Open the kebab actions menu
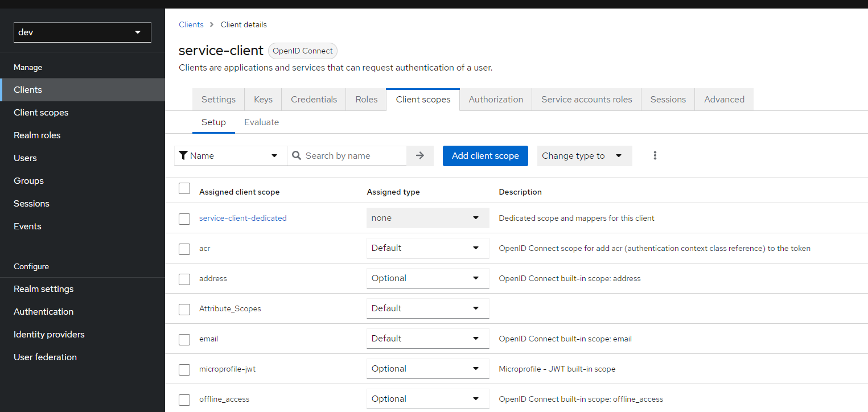The image size is (868, 412). click(x=655, y=156)
